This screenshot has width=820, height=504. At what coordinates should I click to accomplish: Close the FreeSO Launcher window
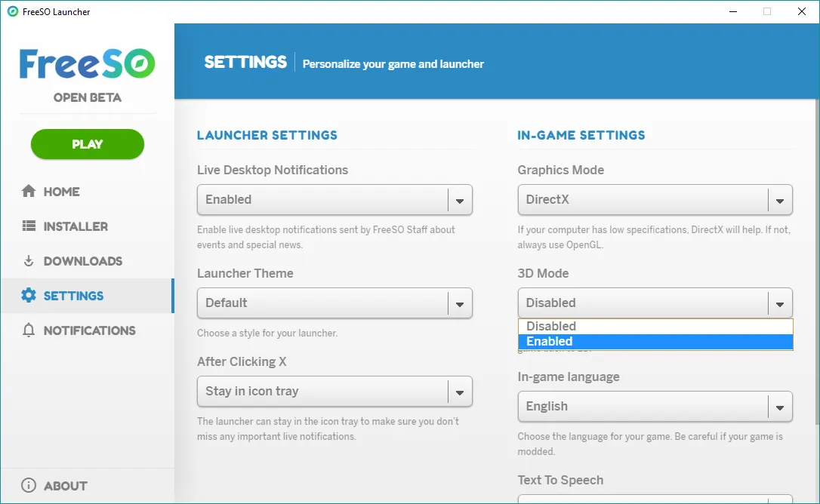click(x=802, y=11)
